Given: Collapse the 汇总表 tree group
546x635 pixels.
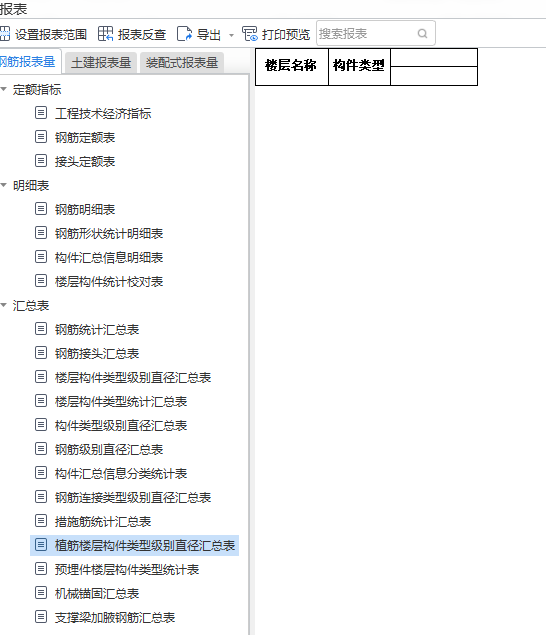Looking at the screenshot, I should [4, 305].
